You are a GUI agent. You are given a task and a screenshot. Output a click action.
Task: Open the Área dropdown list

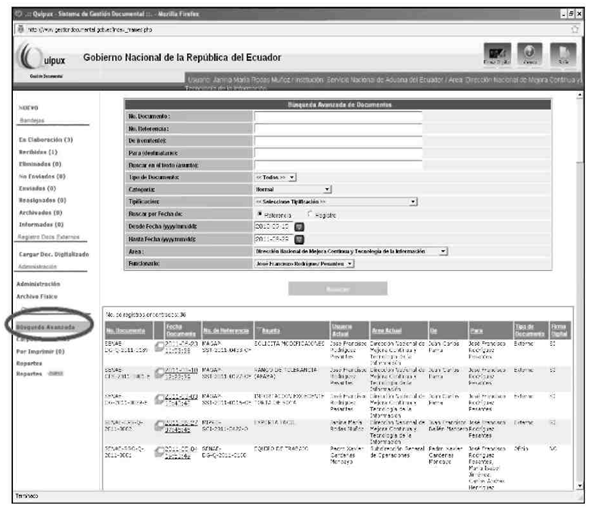(351, 251)
